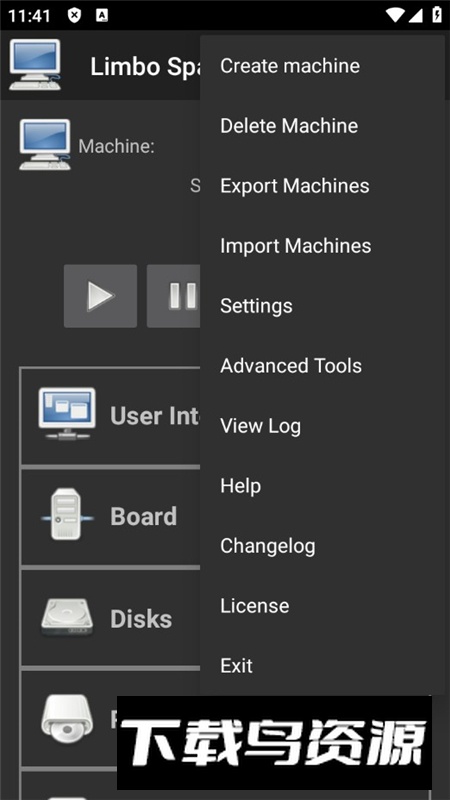
Task: Choose Delete Machine menu entry
Action: [x=322, y=126]
